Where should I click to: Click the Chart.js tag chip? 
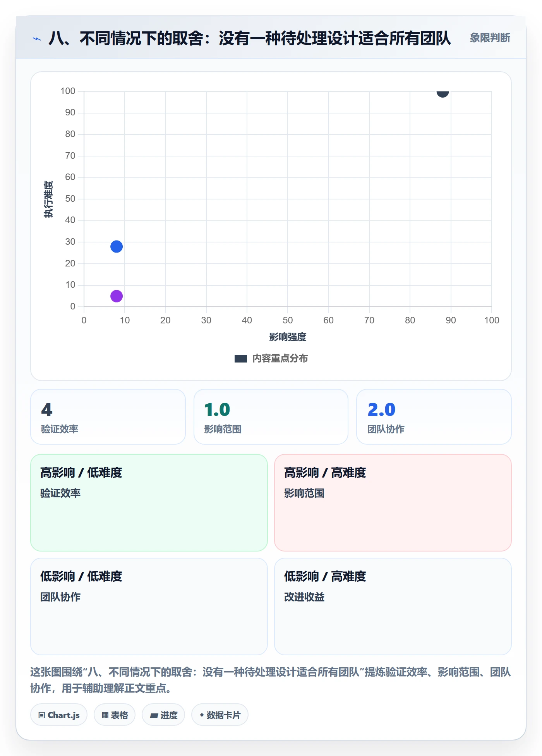[x=59, y=715]
